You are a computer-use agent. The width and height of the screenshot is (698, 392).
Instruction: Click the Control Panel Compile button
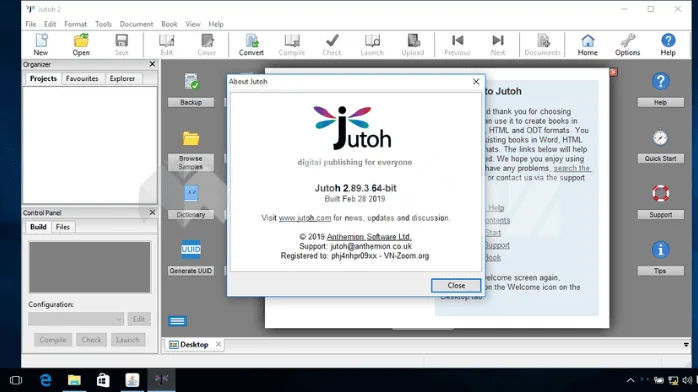pos(53,340)
